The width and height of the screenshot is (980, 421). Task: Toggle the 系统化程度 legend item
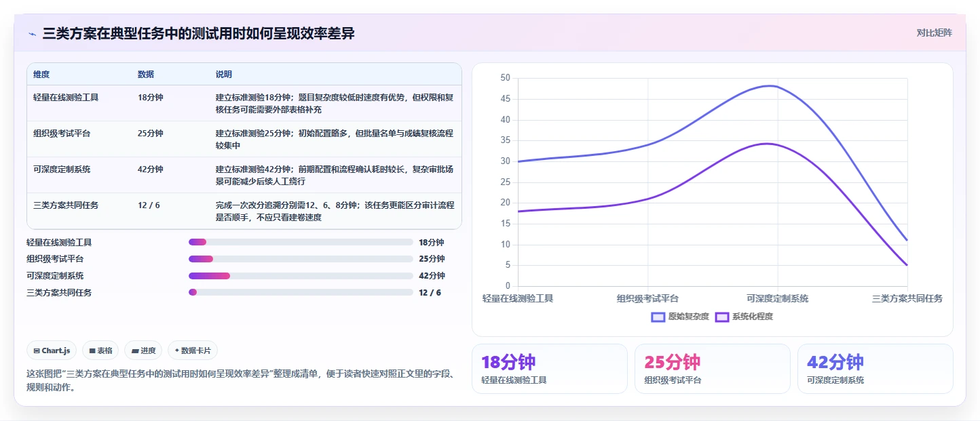(745, 317)
